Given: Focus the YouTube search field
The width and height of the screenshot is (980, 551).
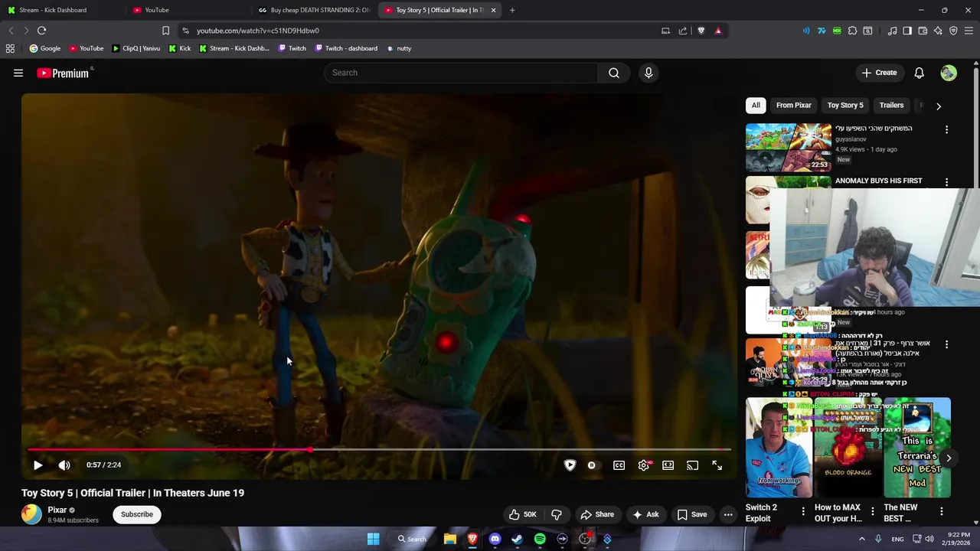Looking at the screenshot, I should pos(461,73).
